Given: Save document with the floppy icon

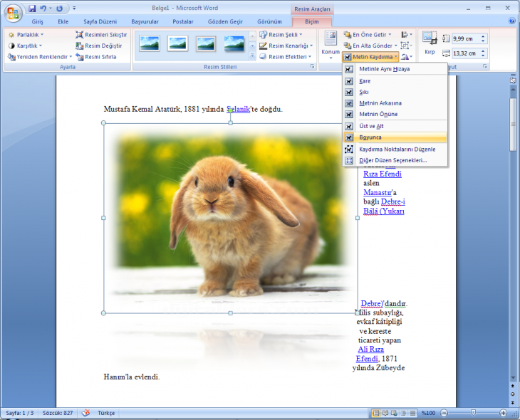Looking at the screenshot, I should [32, 9].
